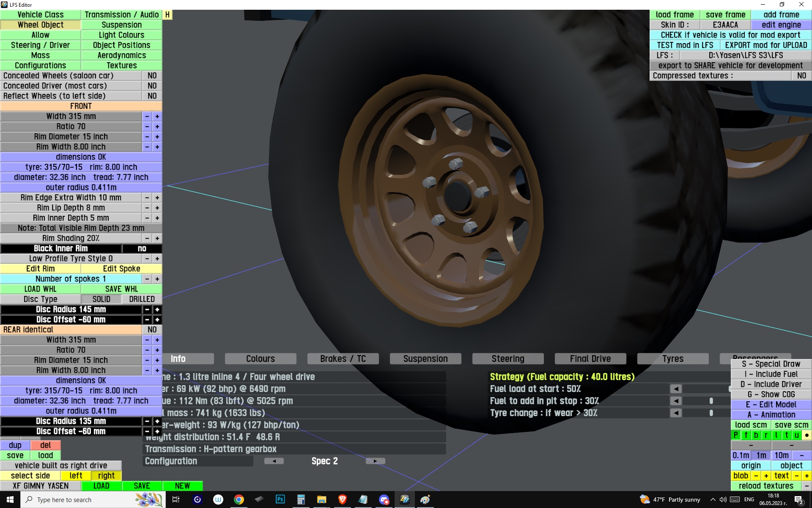Open Photoshop from the taskbar
Screen dimensions: 812x508
(x=280, y=500)
